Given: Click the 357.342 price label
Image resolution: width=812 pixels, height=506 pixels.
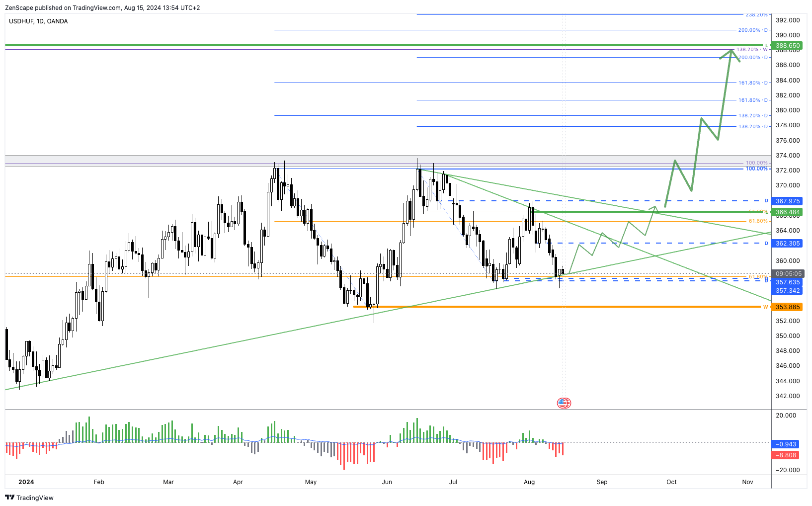Looking at the screenshot, I should pos(788,291).
